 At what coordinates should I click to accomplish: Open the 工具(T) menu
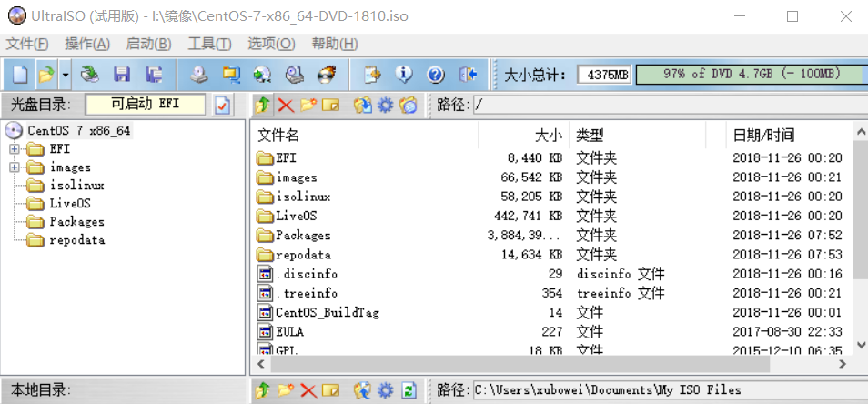(x=209, y=45)
